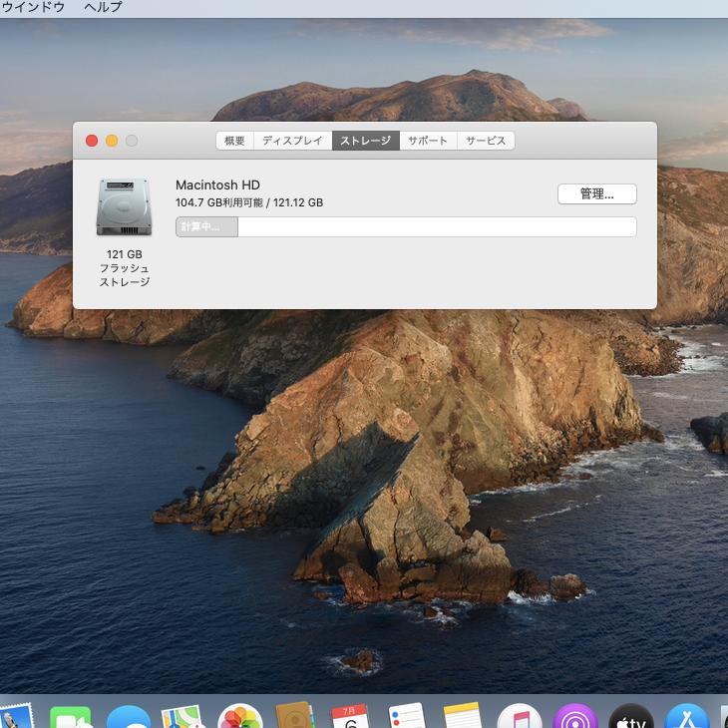Screen dimensions: 728x728
Task: Open the Notes app in the Dock
Action: click(x=463, y=718)
